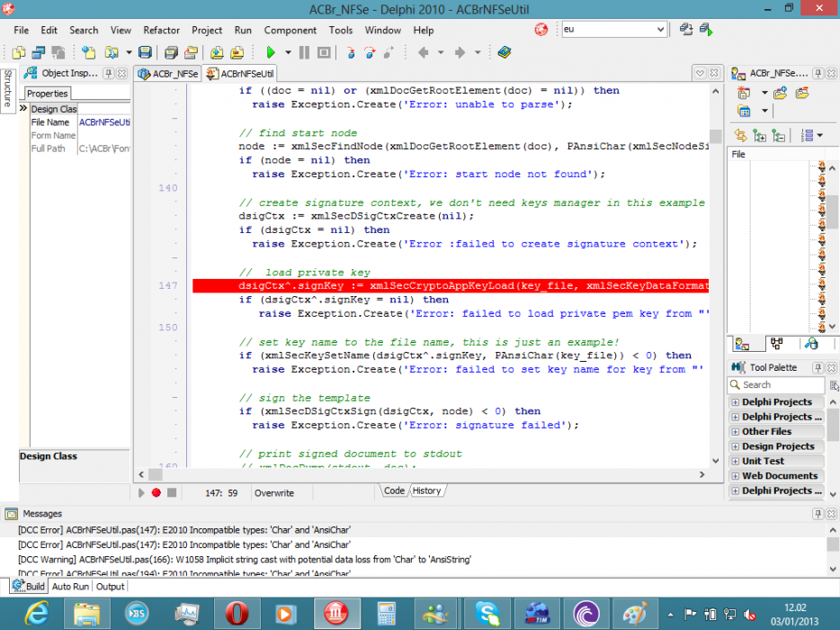Click the Save All disks icon
840x630 pixels.
pos(171,52)
